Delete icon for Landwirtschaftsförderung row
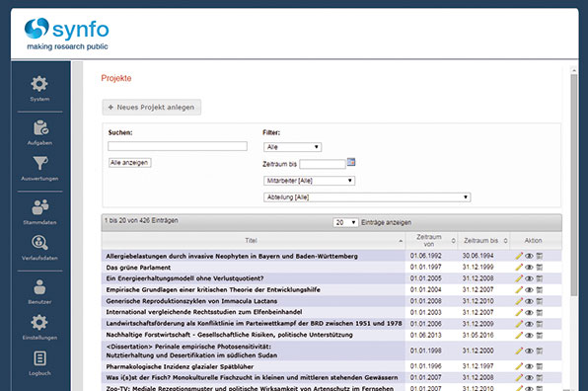The image size is (588, 391). click(540, 324)
